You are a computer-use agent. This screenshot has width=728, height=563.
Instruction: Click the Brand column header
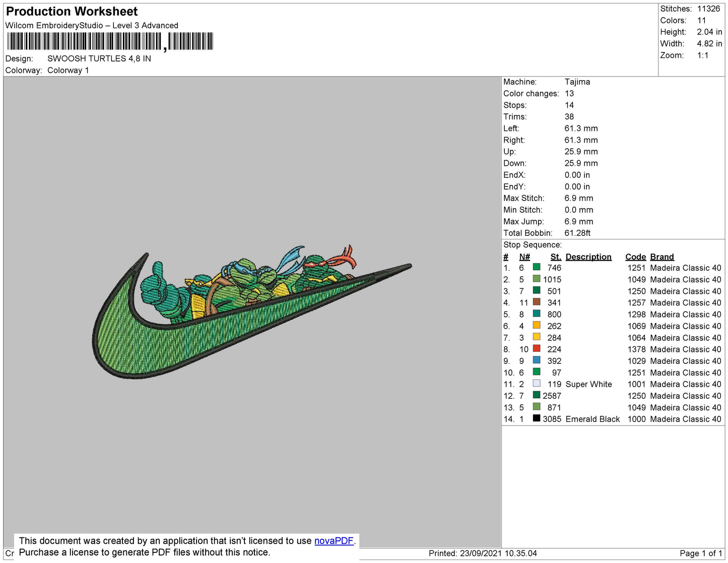click(661, 257)
